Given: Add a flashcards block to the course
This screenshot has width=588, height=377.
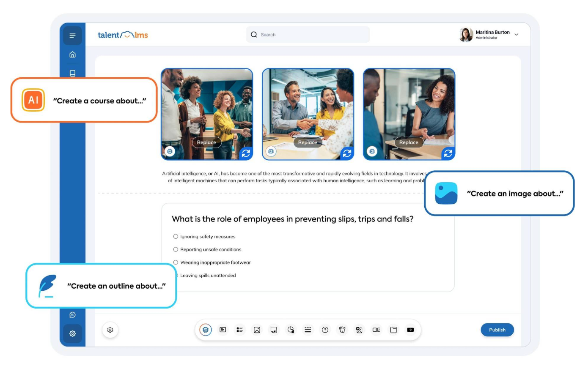Looking at the screenshot, I should [x=342, y=330].
